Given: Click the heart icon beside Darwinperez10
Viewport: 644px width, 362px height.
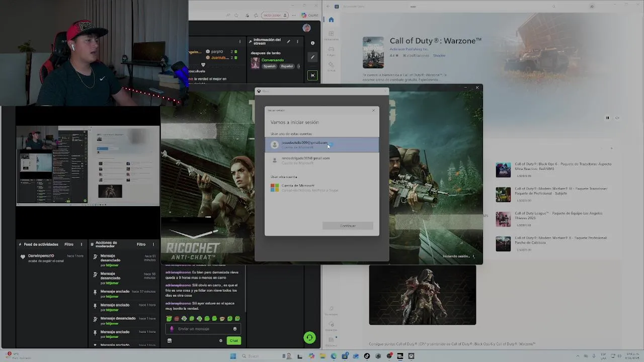Looking at the screenshot, I should tap(23, 256).
